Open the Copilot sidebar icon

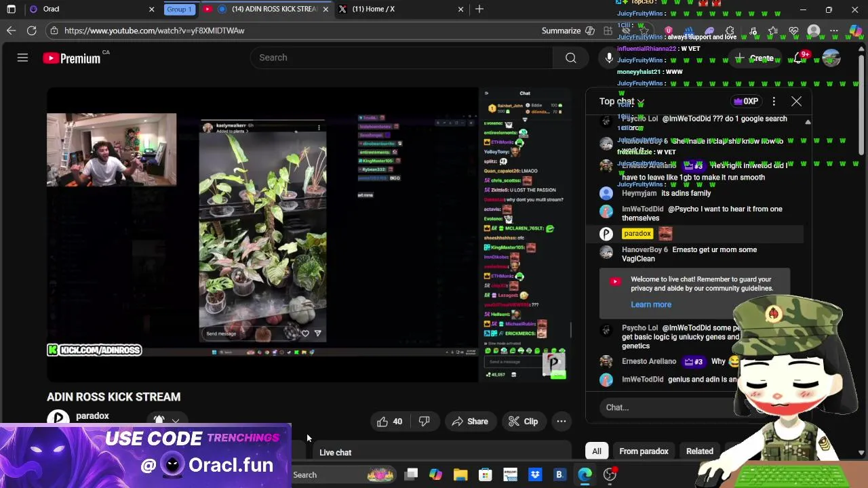click(x=855, y=30)
